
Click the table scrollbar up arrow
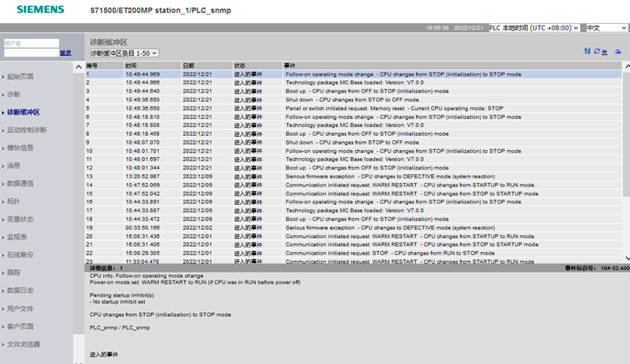pos(626,66)
